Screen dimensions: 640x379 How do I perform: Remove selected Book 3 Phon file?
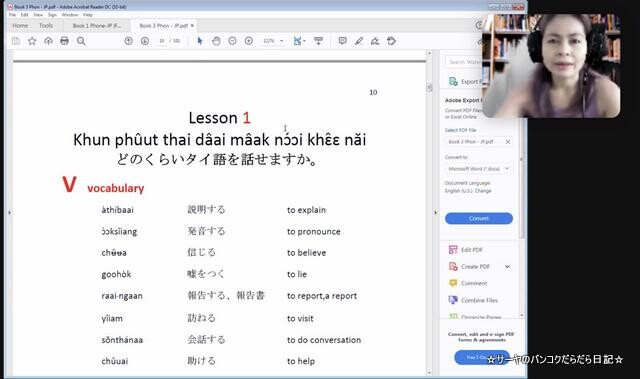pos(508,142)
